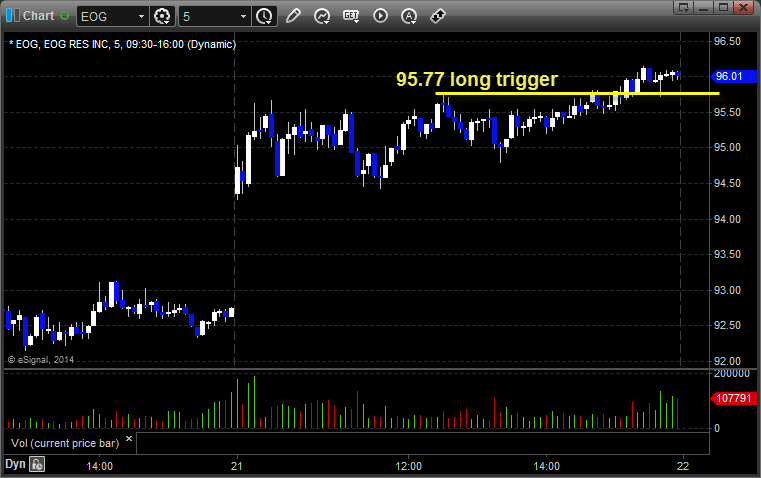The width and height of the screenshot is (761, 478).
Task: Select the pencil drawing tools icon
Action: [293, 16]
